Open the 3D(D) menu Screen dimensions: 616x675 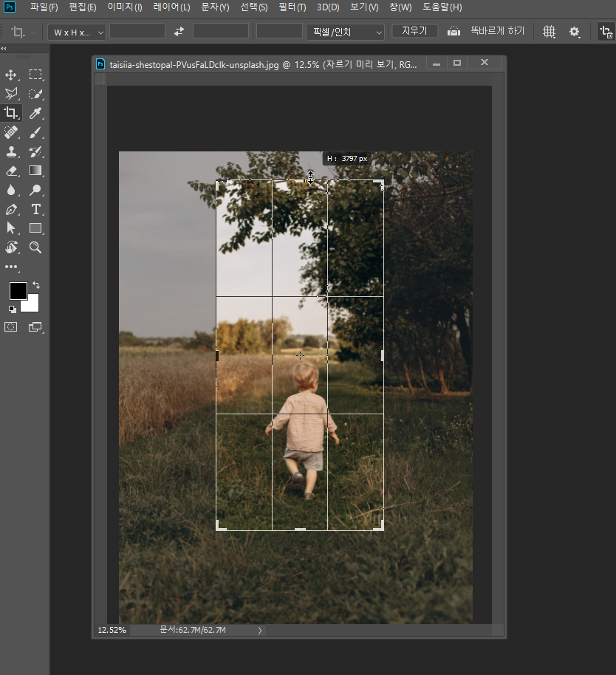click(328, 7)
